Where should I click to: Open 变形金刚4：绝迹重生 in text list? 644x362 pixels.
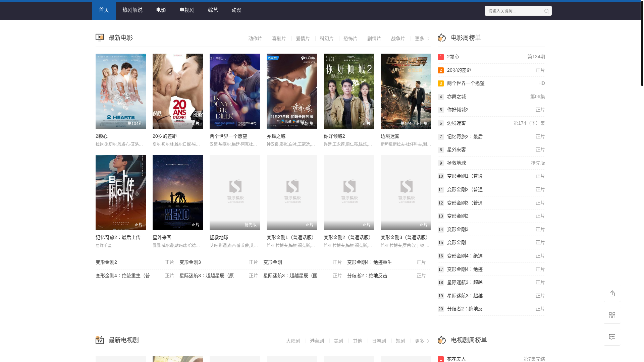point(370,262)
